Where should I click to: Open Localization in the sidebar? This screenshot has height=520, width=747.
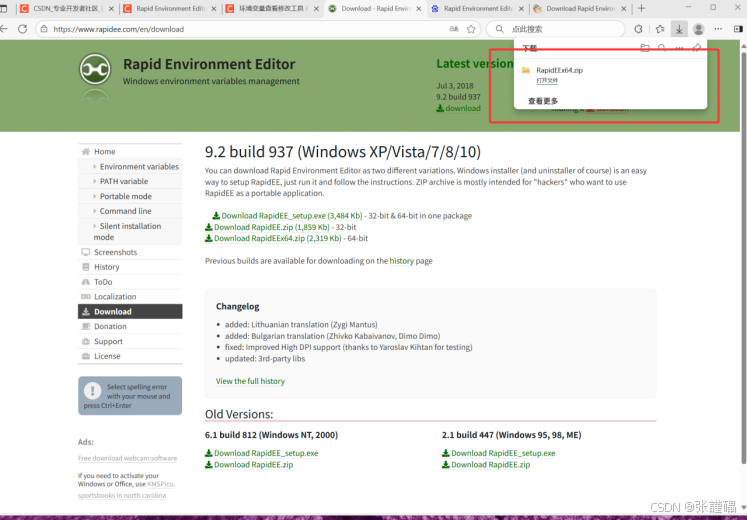pyautogui.click(x=130, y=297)
